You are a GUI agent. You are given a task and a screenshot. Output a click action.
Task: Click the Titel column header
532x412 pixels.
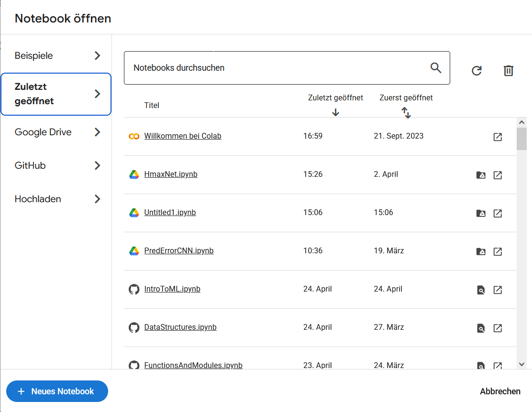(x=151, y=106)
